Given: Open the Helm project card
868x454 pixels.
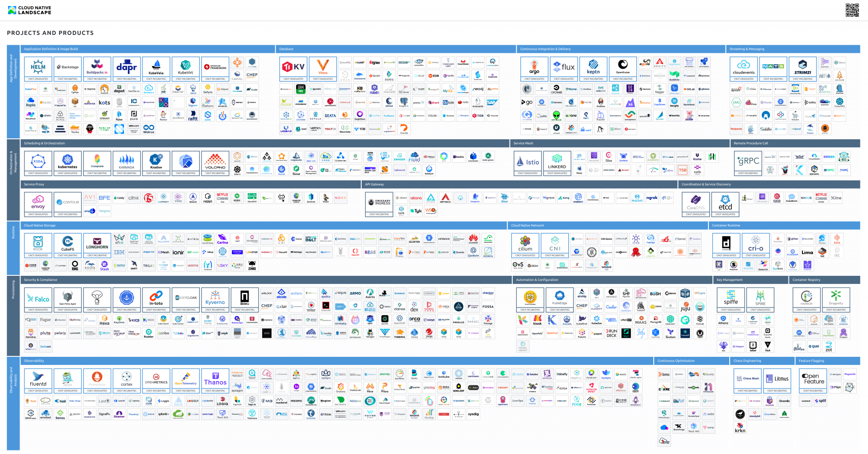Looking at the screenshot, I should (38, 69).
